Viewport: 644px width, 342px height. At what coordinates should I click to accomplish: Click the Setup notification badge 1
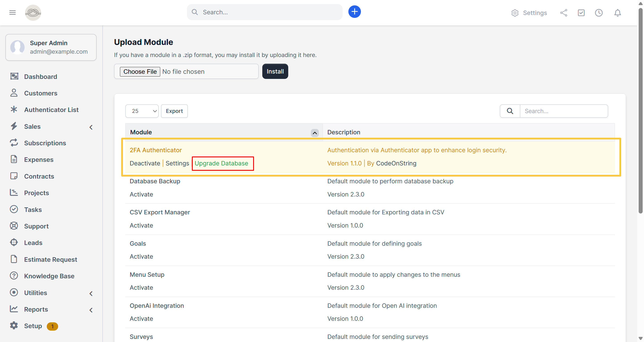(x=52, y=326)
